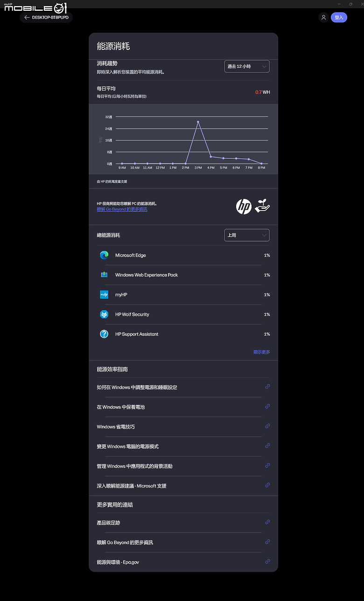364x601 pixels.
Task: Open link icon for 產品碳足跡
Action: 267,522
